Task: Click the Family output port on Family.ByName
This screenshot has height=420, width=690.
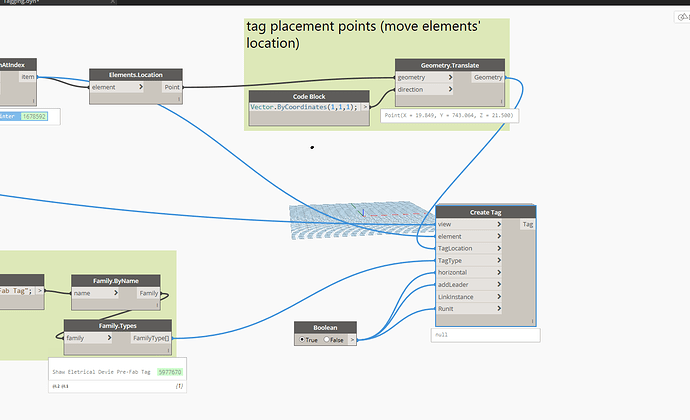Action: point(149,293)
